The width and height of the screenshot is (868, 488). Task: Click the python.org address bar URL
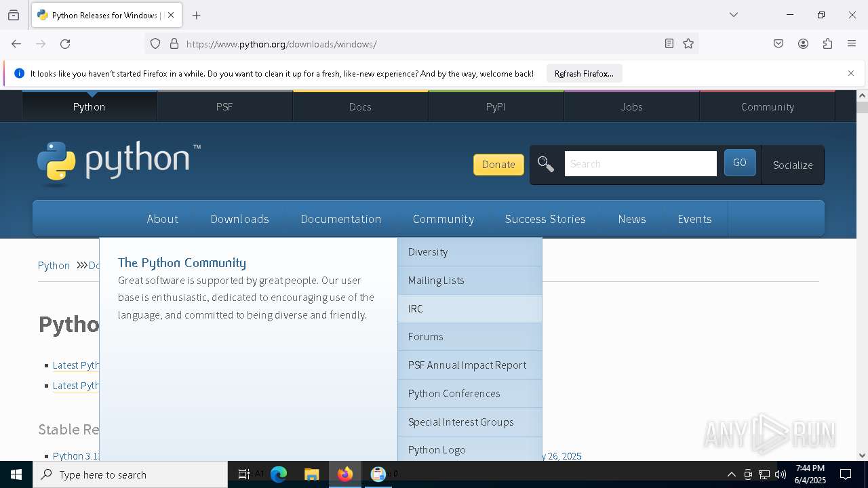281,44
